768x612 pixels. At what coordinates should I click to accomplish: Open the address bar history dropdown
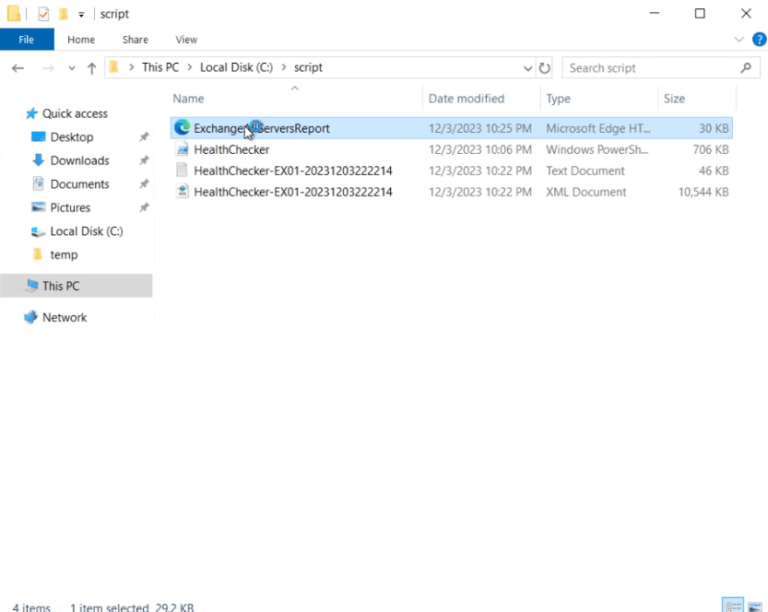528,68
